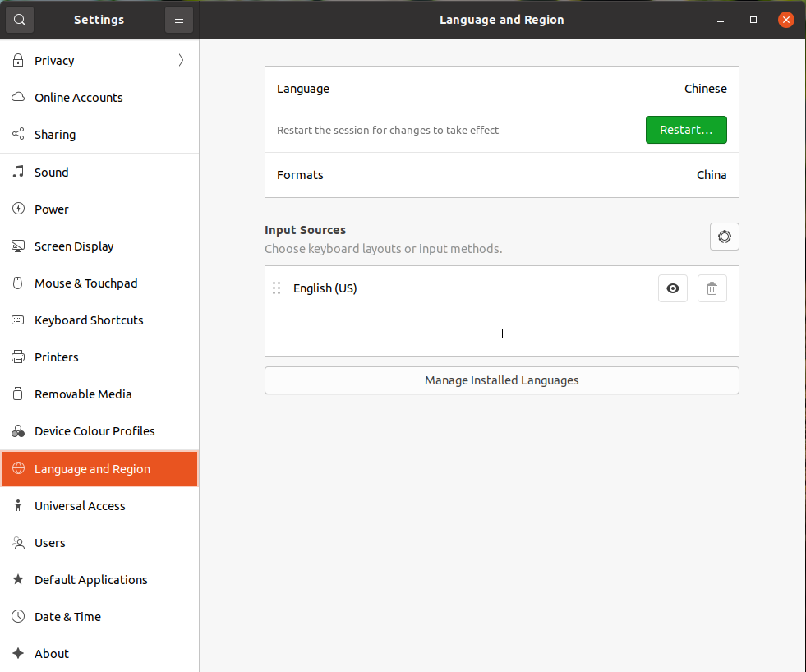806x672 pixels.
Task: Select Device Colour Profiles panel
Action: point(99,430)
